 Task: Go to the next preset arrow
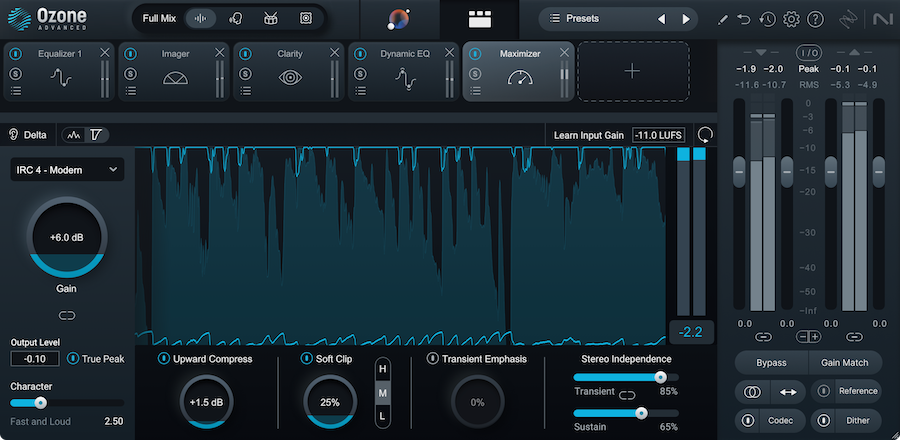coord(686,19)
